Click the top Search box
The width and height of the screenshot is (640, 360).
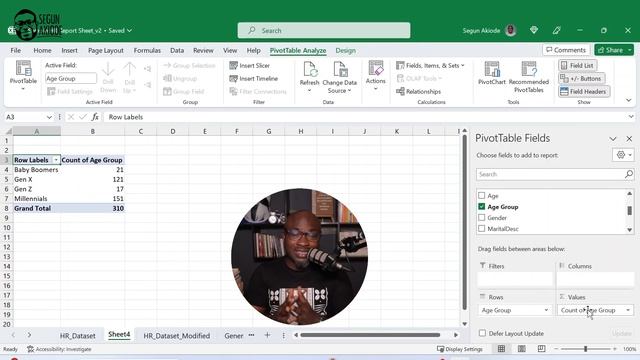(324, 31)
